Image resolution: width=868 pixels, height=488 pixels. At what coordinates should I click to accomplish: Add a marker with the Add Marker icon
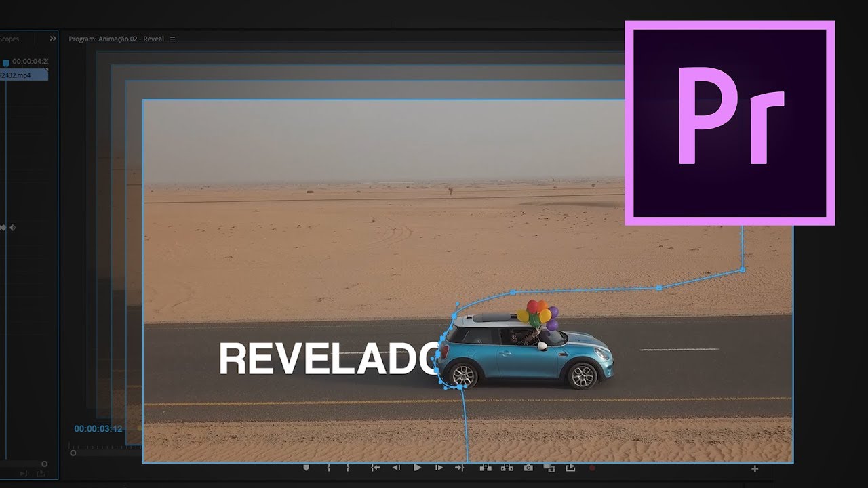click(x=307, y=468)
